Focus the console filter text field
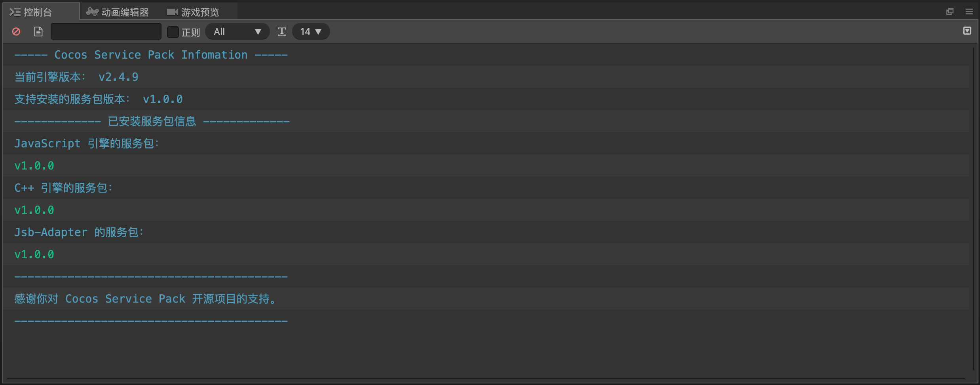 pyautogui.click(x=106, y=32)
